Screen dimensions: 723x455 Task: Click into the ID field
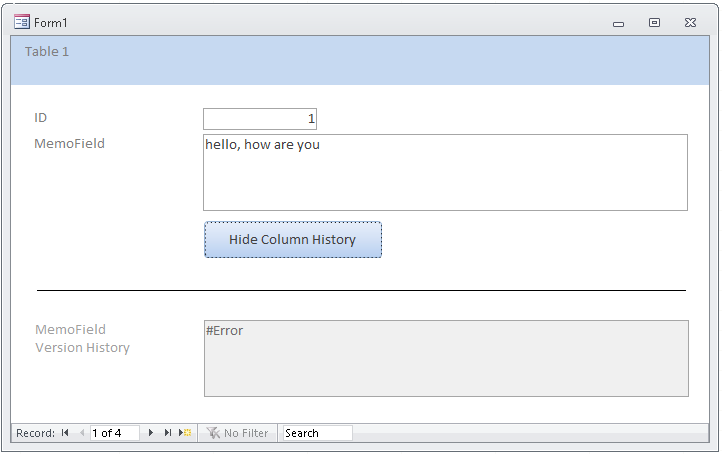point(260,119)
